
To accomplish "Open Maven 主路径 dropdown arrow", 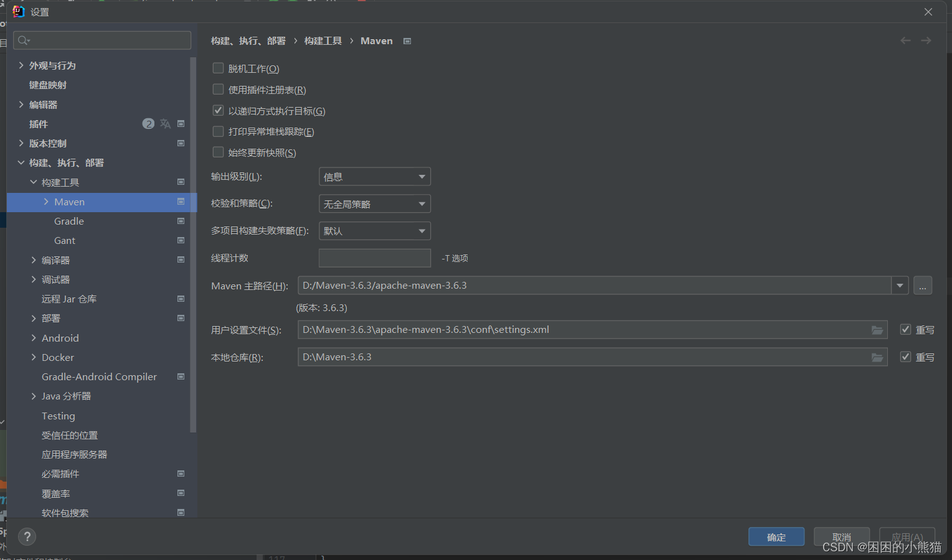I will pyautogui.click(x=900, y=286).
